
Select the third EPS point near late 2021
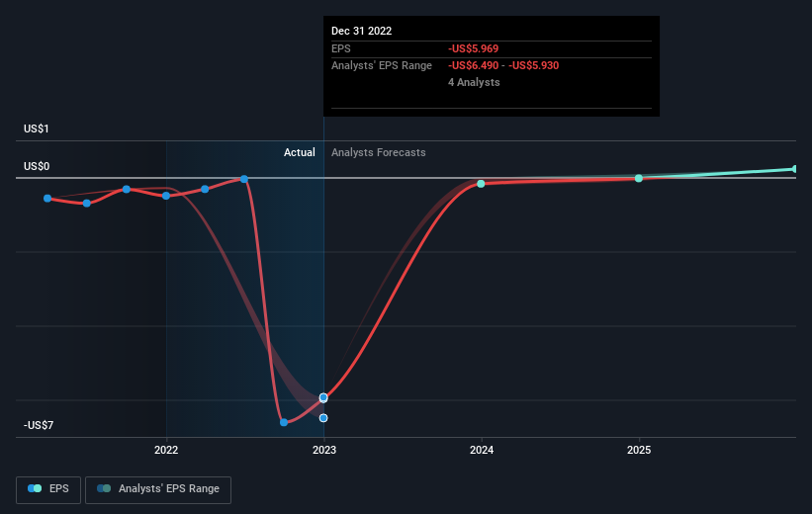pyautogui.click(x=127, y=190)
